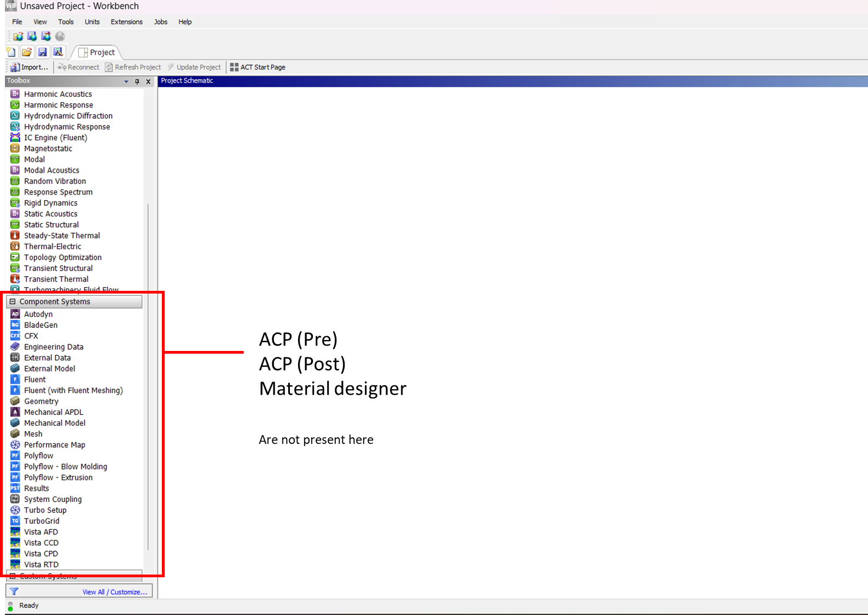Select Response Spectrum in the Toolbox

58,192
